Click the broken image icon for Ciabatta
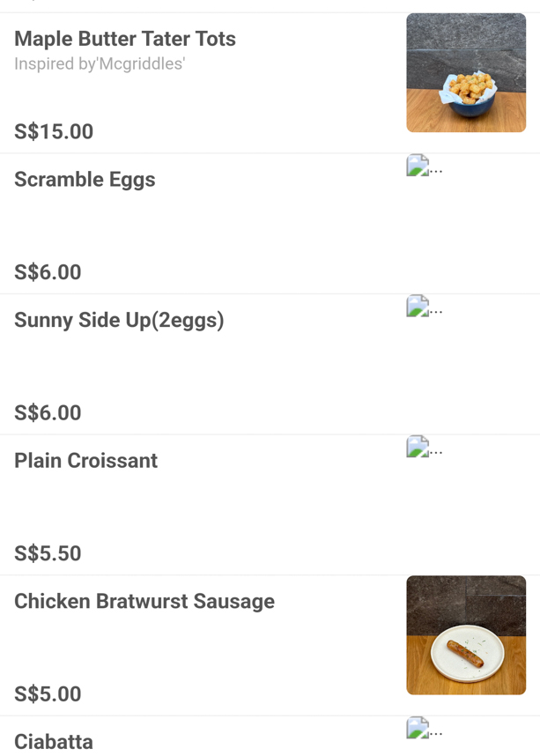 click(418, 728)
